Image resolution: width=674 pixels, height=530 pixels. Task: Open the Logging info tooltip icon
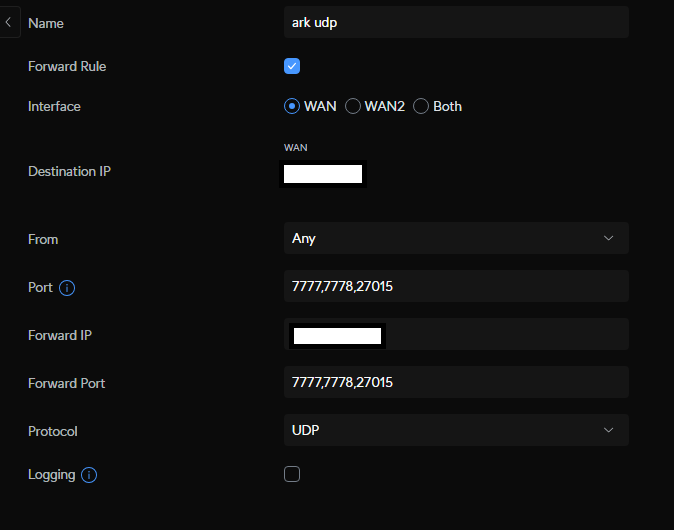(x=89, y=475)
